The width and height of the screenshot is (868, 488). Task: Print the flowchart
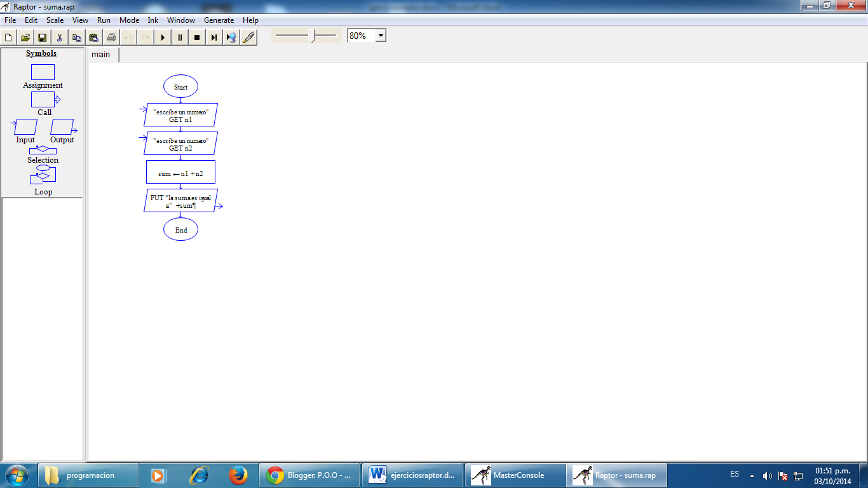(111, 37)
